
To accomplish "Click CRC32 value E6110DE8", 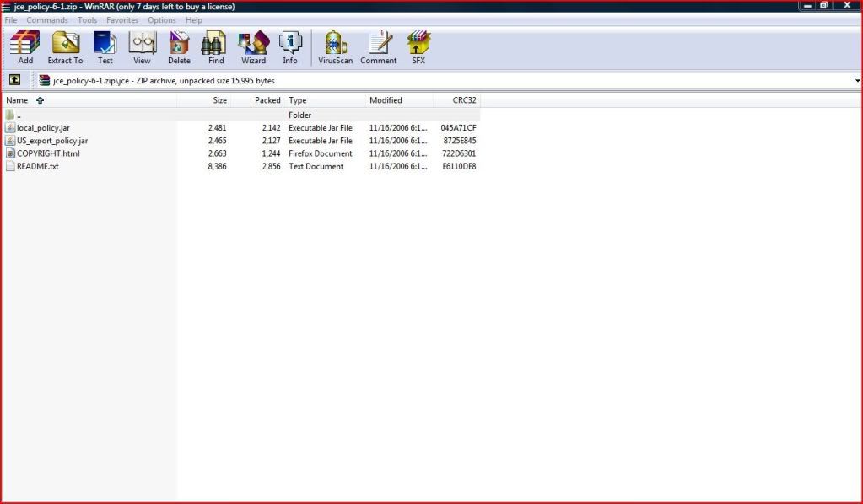I will pos(459,166).
